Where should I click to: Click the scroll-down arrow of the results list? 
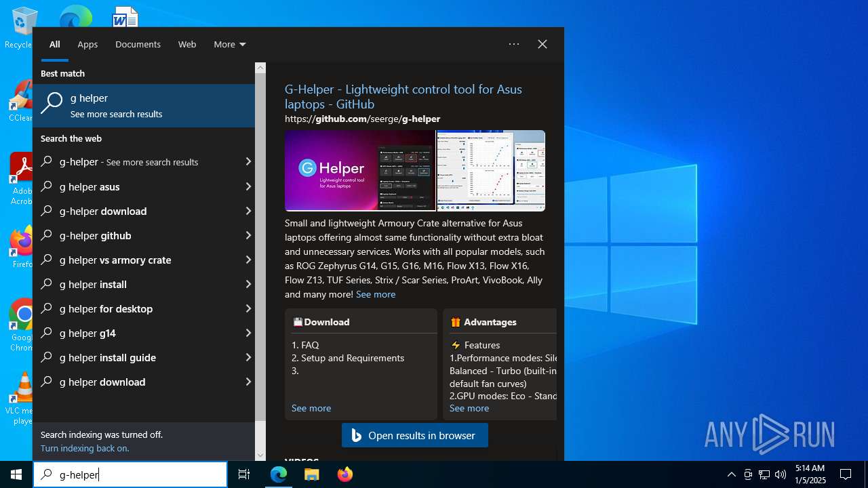tap(260, 455)
